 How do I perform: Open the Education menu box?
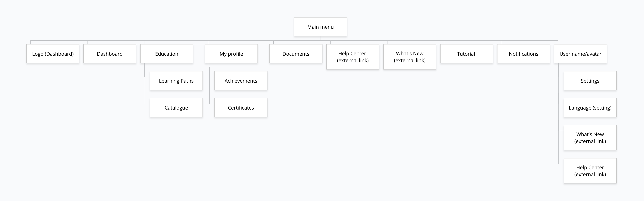(x=167, y=54)
